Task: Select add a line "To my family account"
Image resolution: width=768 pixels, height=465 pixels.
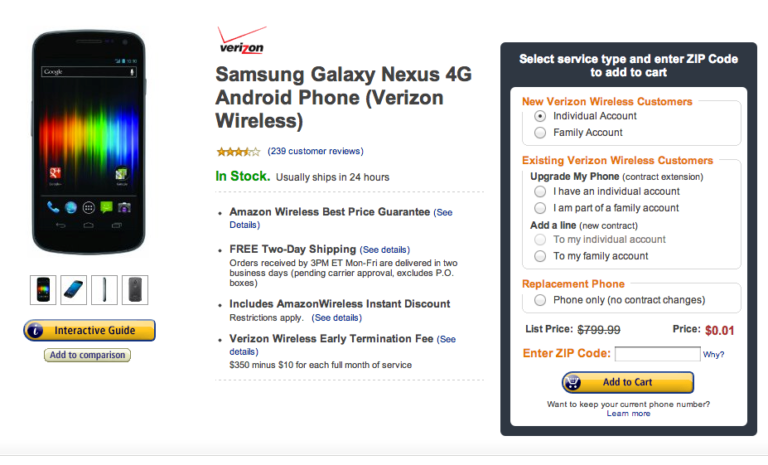Action: (x=541, y=256)
